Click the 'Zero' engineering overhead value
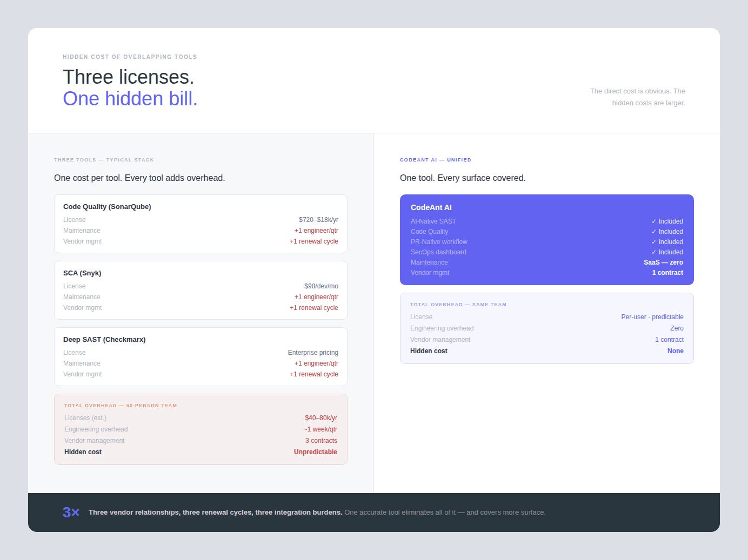 click(677, 328)
